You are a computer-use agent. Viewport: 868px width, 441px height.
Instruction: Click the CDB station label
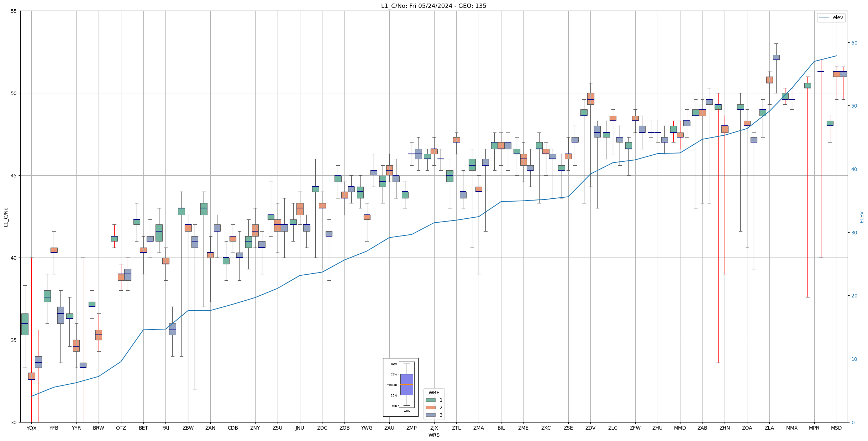(x=233, y=428)
